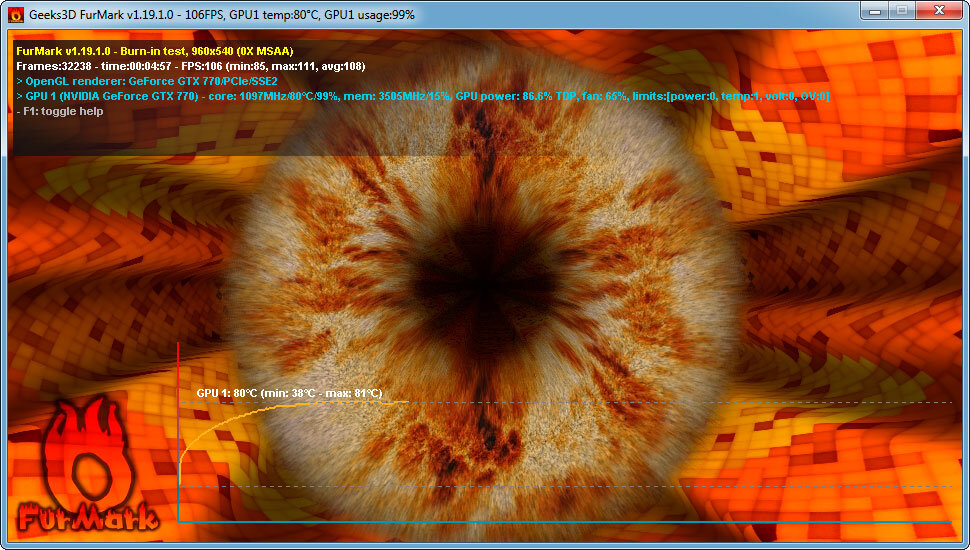Maximize the FurMark window
This screenshot has height=550, width=970.
point(901,11)
